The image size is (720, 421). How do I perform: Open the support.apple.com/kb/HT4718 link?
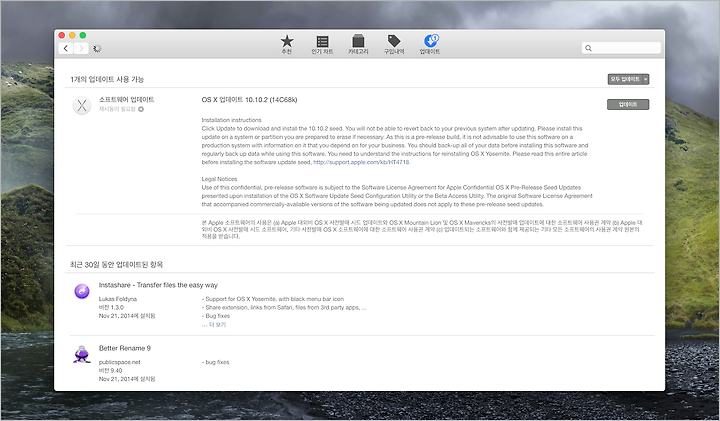tap(361, 162)
